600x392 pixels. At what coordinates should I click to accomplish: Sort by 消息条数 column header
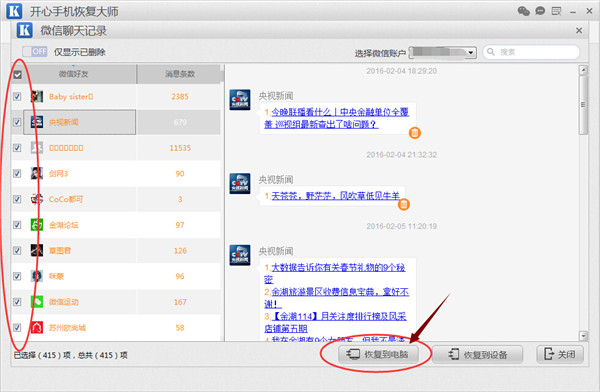pos(180,74)
